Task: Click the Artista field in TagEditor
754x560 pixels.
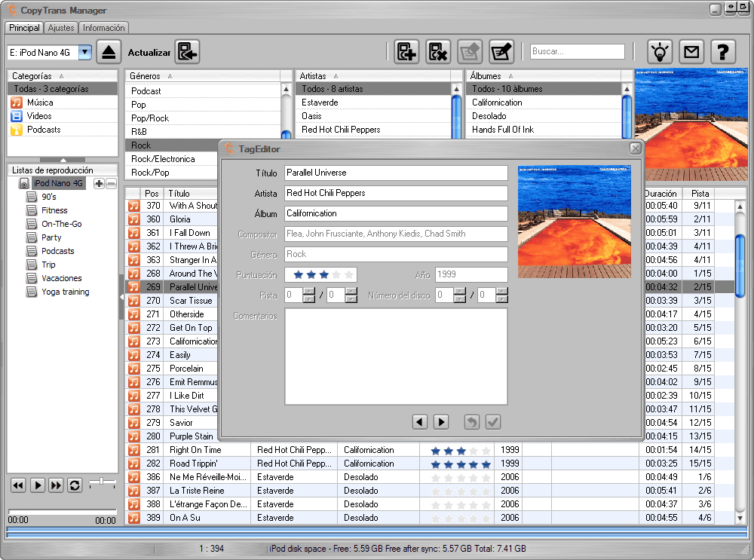Action: [x=396, y=193]
